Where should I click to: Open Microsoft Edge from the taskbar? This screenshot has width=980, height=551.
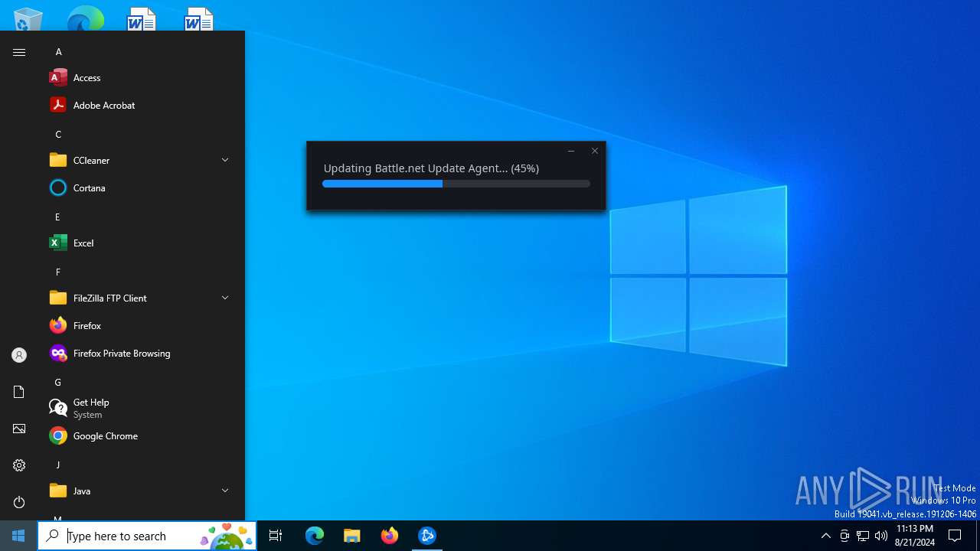[x=315, y=536]
